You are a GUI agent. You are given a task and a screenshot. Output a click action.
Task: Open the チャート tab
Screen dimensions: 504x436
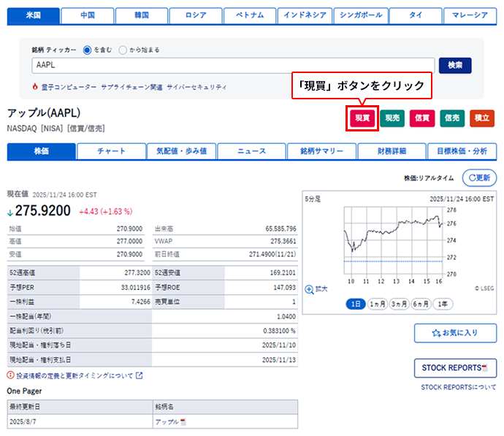tap(112, 151)
